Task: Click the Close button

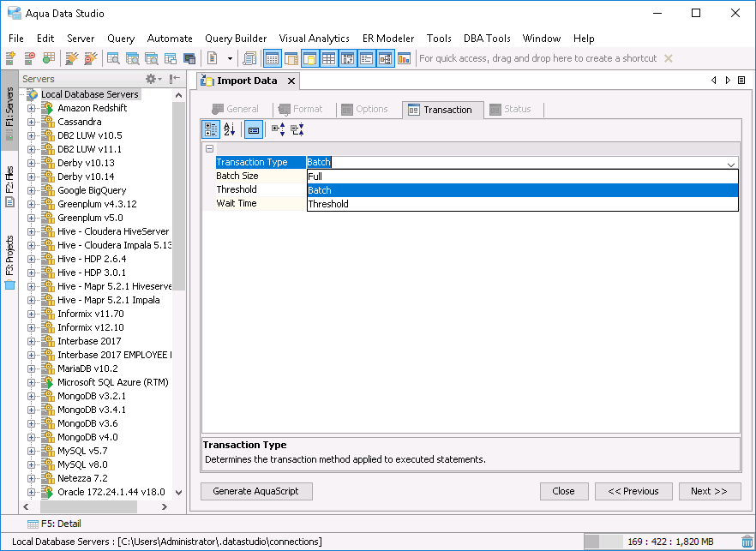Action: tap(564, 491)
